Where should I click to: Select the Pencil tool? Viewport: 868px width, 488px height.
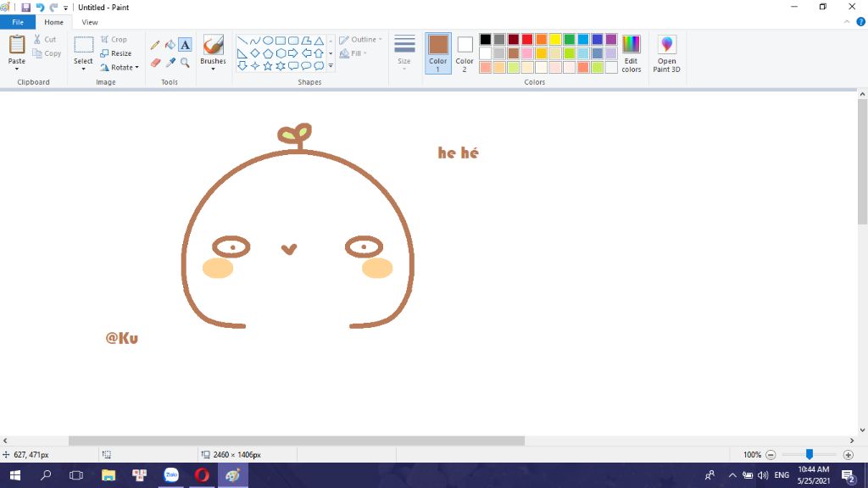point(155,45)
